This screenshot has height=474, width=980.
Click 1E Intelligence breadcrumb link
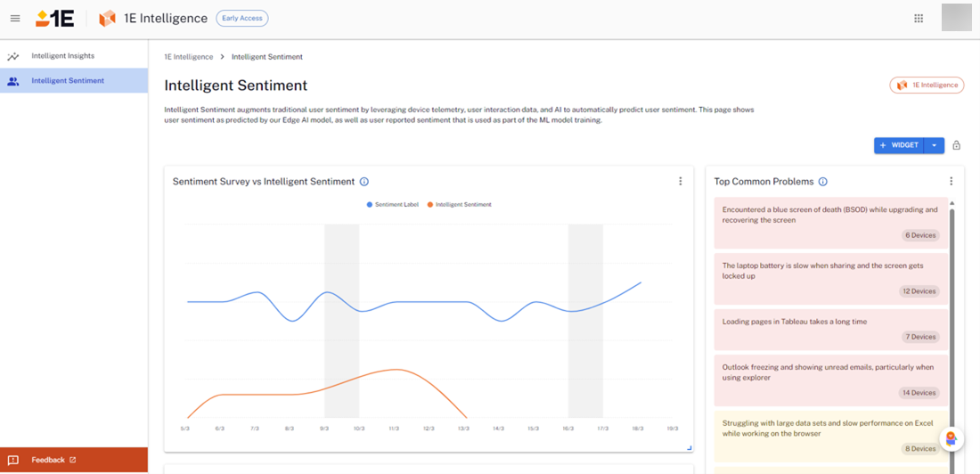click(x=188, y=57)
